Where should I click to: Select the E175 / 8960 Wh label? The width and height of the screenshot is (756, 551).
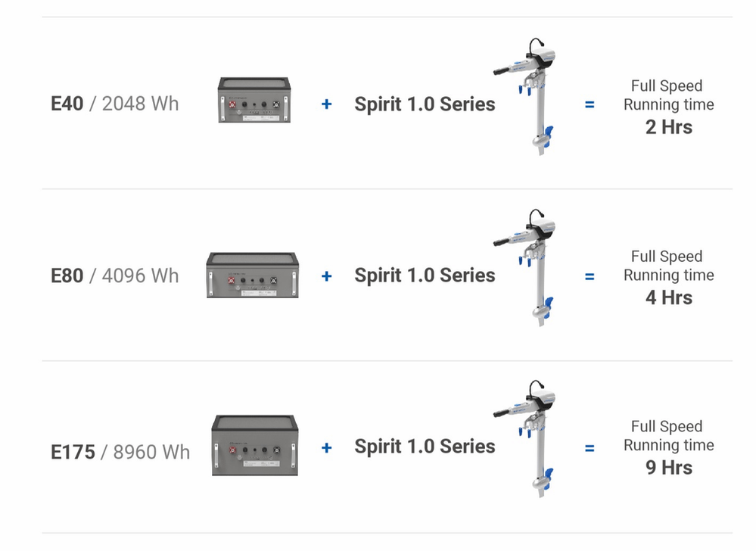(x=120, y=452)
